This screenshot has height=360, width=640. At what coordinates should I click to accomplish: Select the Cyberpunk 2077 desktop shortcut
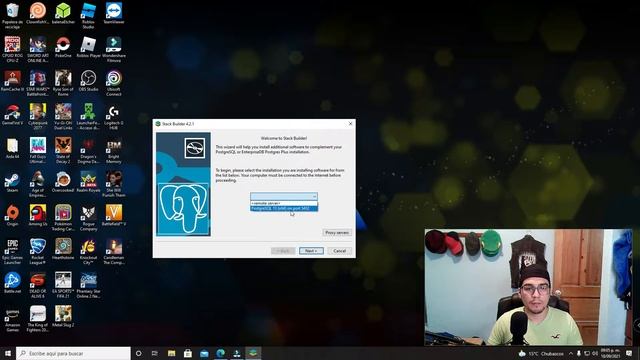pos(38,117)
